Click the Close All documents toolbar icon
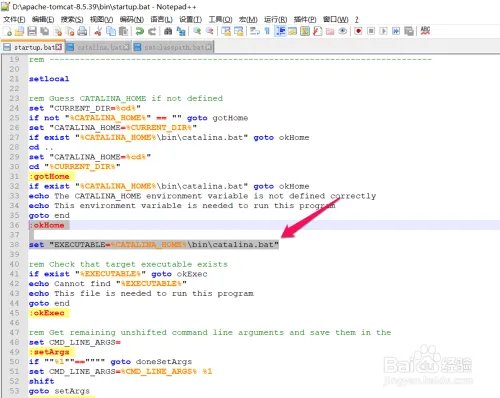Screen dimensions: 500x398 [x=70, y=31]
